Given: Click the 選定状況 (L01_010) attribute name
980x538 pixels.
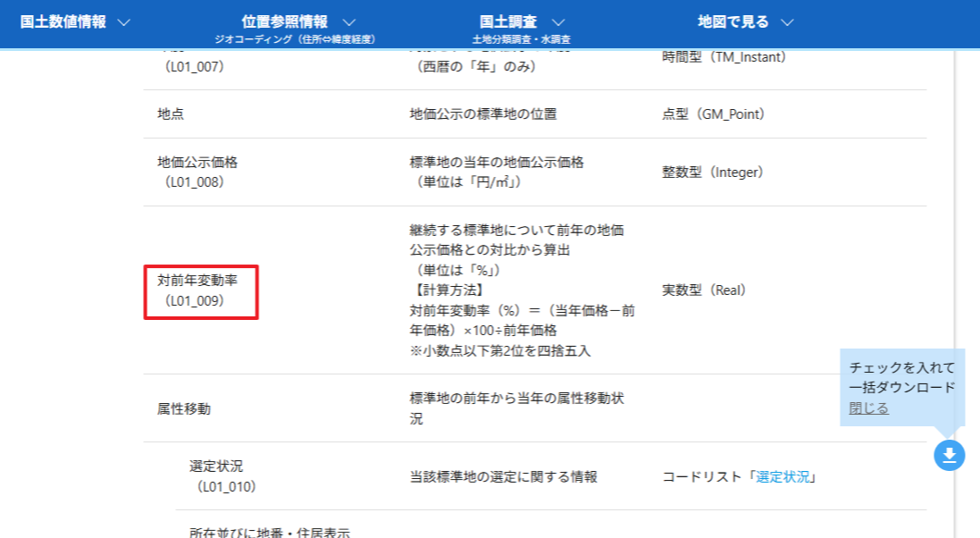Looking at the screenshot, I should tap(222, 476).
